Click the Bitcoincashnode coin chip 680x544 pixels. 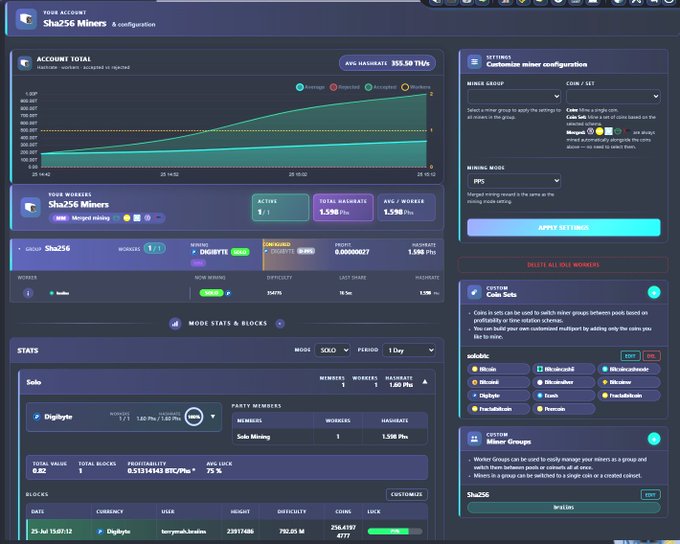(629, 369)
